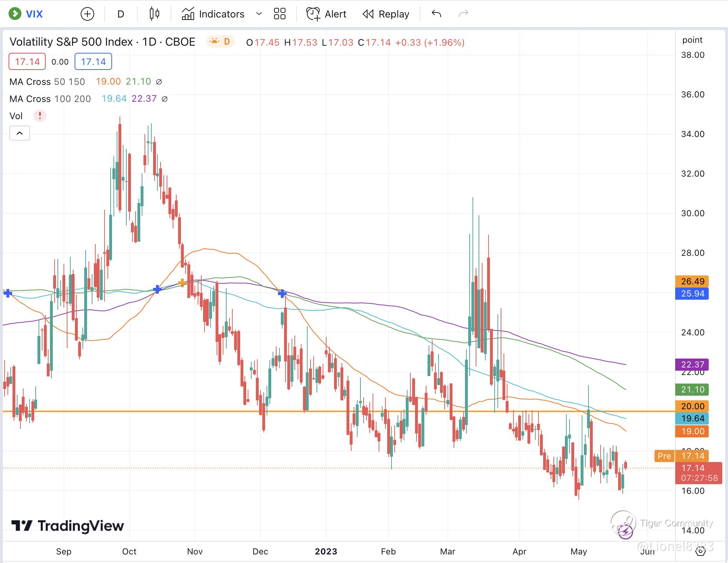Click the redo arrow
The width and height of the screenshot is (728, 563).
pyautogui.click(x=463, y=14)
